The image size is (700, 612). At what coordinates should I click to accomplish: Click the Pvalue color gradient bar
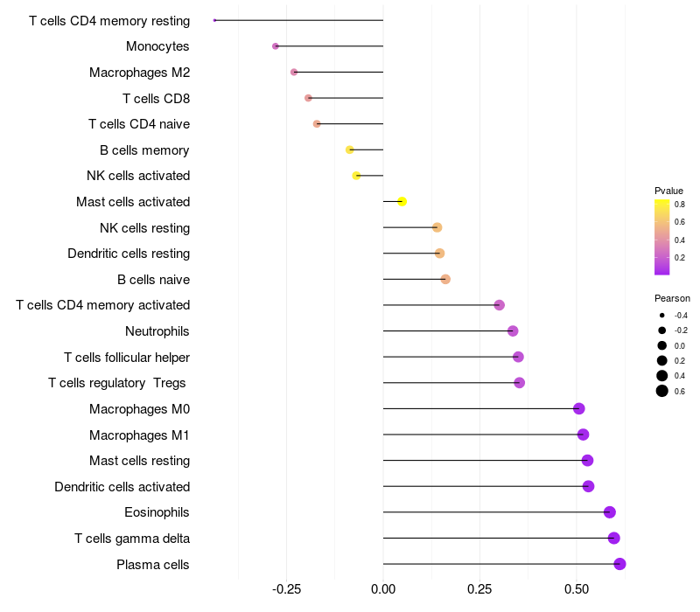(x=662, y=237)
